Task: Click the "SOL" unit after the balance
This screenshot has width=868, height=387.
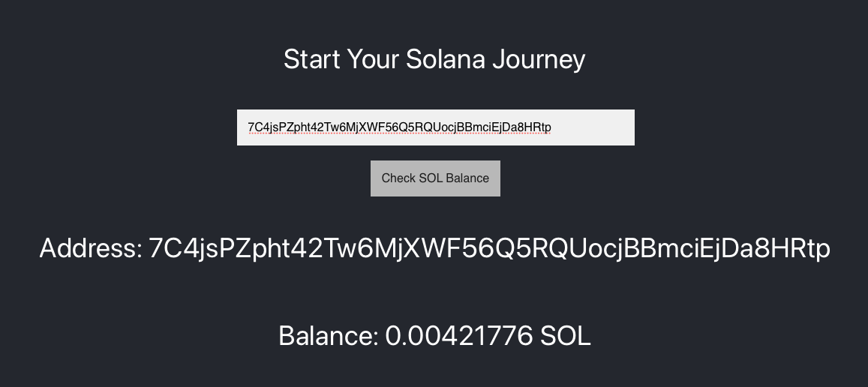Action: tap(566, 336)
